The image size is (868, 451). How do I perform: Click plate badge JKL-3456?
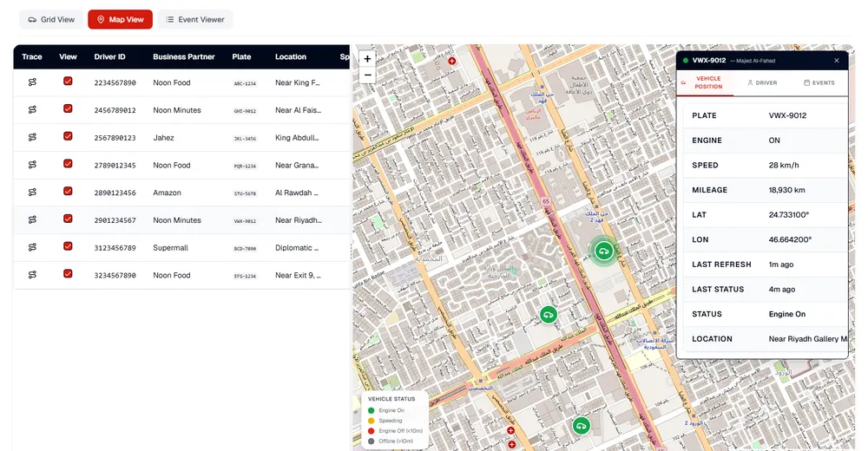(245, 139)
